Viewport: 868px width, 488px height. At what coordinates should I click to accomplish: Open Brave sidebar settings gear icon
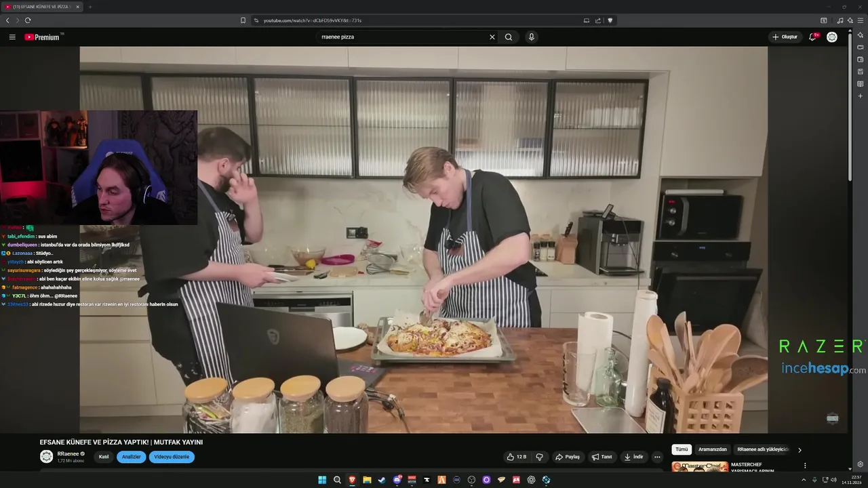861,464
